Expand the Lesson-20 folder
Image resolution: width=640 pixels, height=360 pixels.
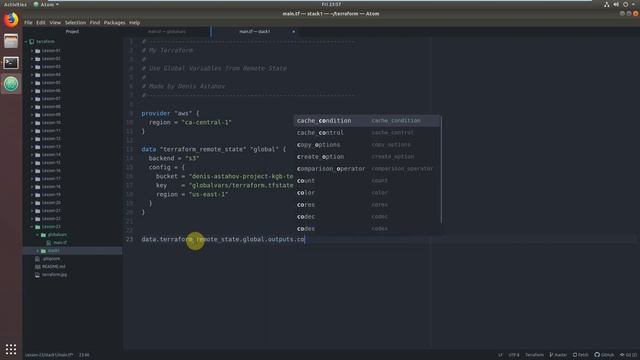point(32,203)
